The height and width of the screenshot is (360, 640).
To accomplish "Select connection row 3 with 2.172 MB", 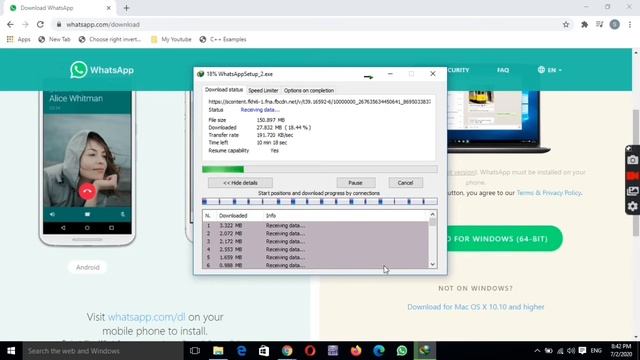I will click(315, 241).
